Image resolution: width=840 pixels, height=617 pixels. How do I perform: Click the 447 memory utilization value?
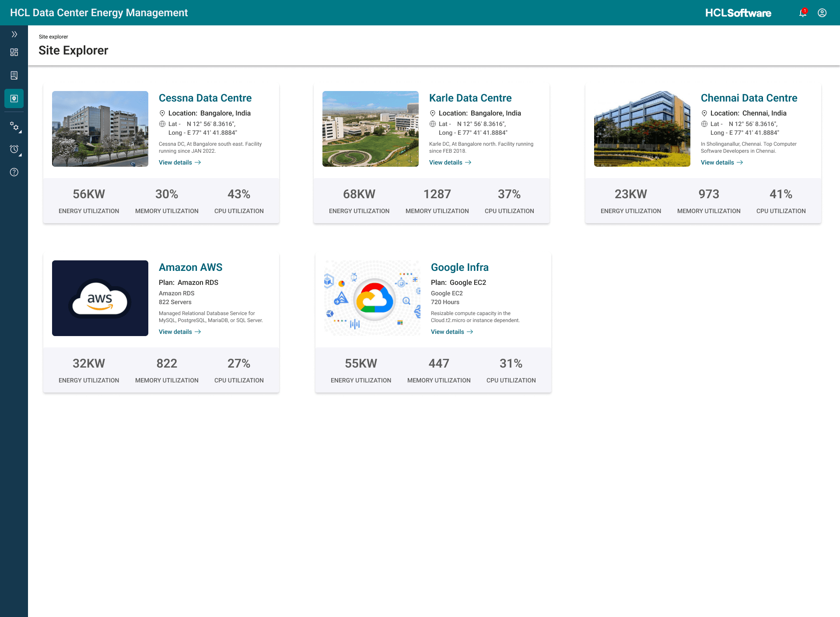(439, 364)
